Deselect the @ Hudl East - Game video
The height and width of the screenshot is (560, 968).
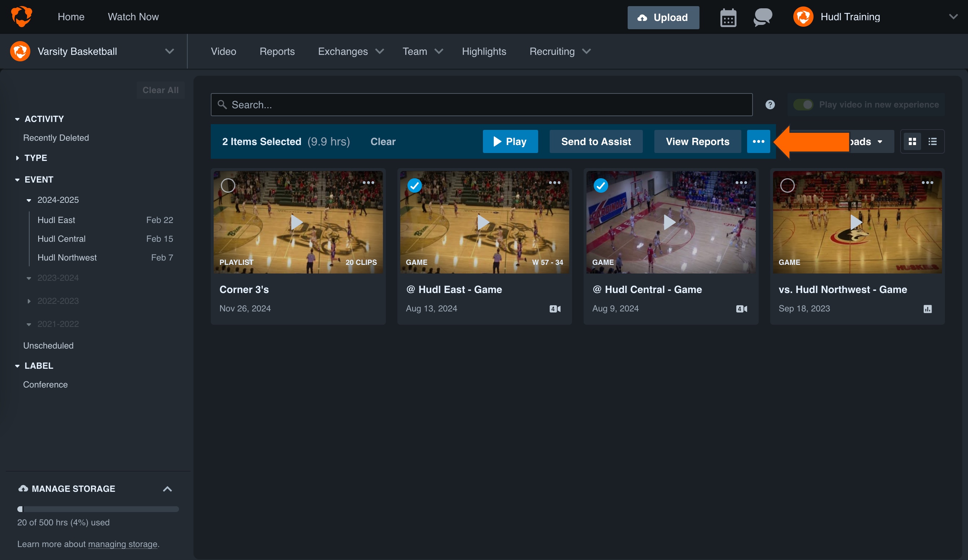[x=415, y=185]
